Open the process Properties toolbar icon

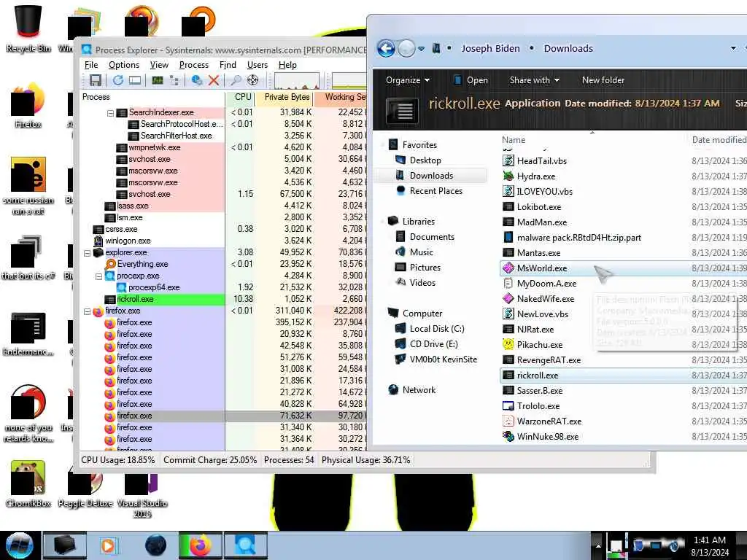click(196, 80)
